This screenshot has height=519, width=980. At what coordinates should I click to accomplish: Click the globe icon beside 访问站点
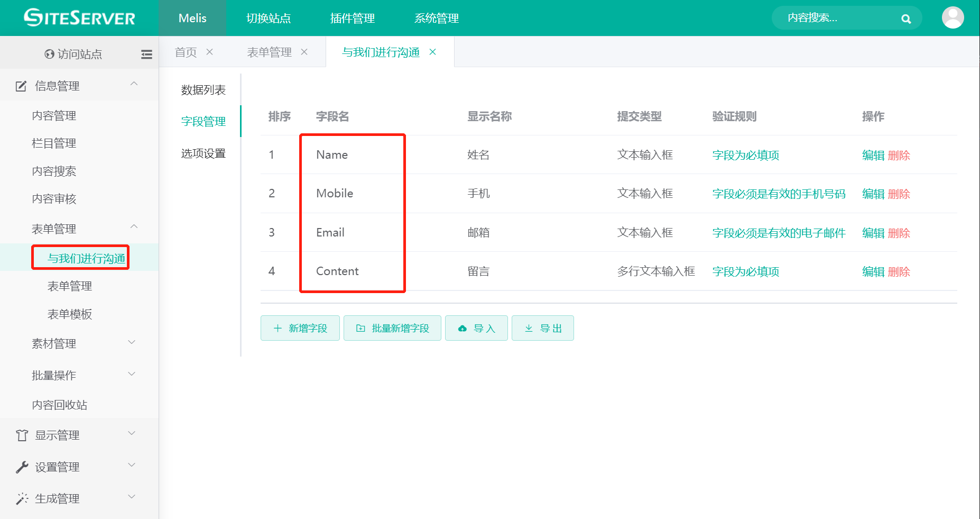50,54
